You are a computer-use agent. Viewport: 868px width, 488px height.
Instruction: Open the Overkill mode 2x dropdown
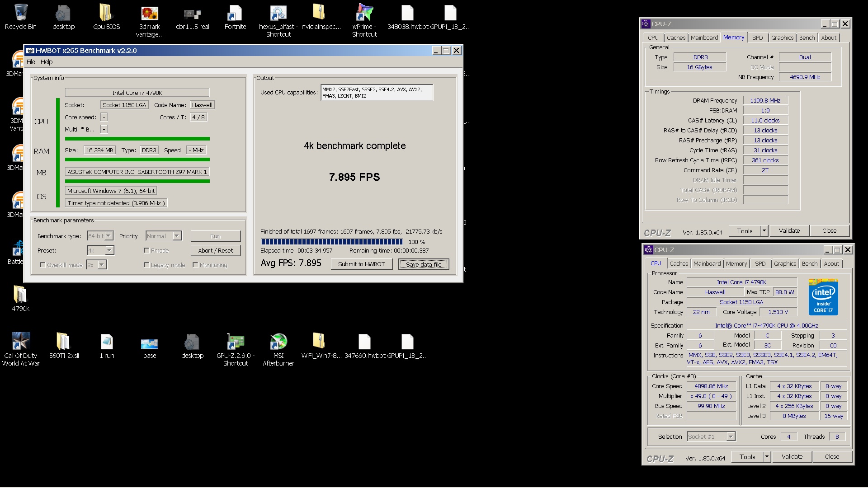tap(96, 265)
